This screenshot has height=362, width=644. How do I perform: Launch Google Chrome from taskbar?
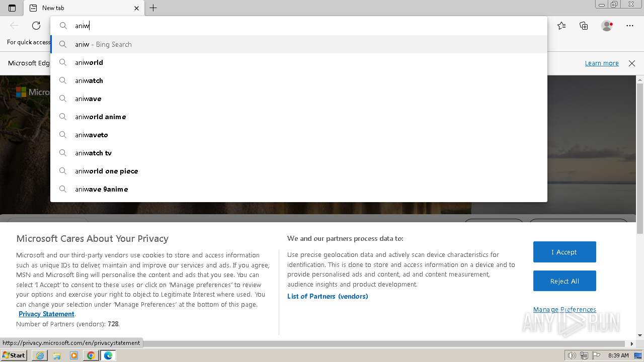(x=91, y=355)
